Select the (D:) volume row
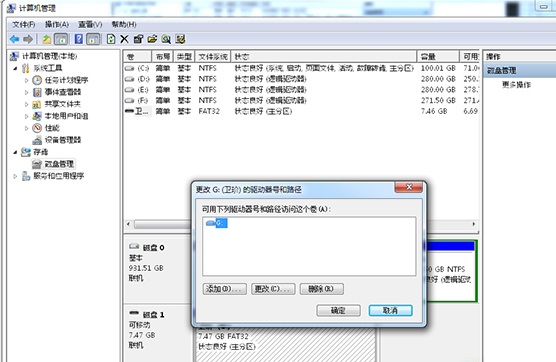 301,79
